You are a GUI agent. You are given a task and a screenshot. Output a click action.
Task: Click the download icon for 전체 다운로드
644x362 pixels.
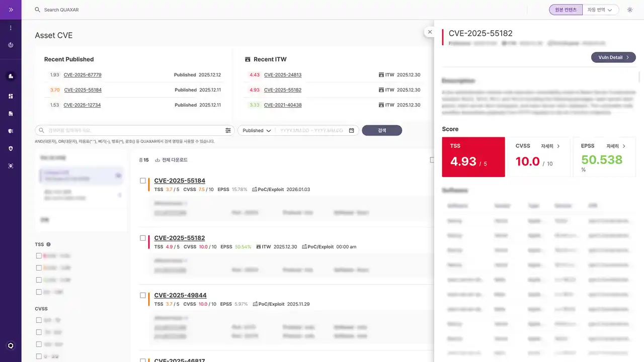click(157, 160)
